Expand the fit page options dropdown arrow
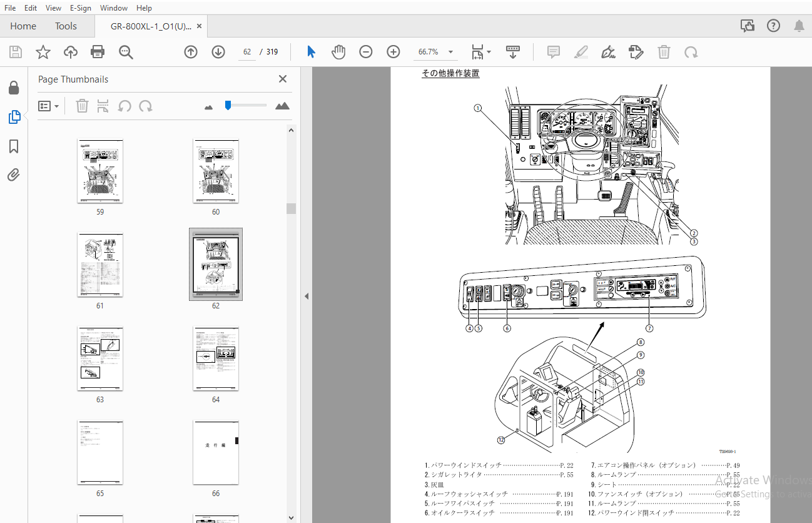Image resolution: width=812 pixels, height=523 pixels. tap(489, 52)
